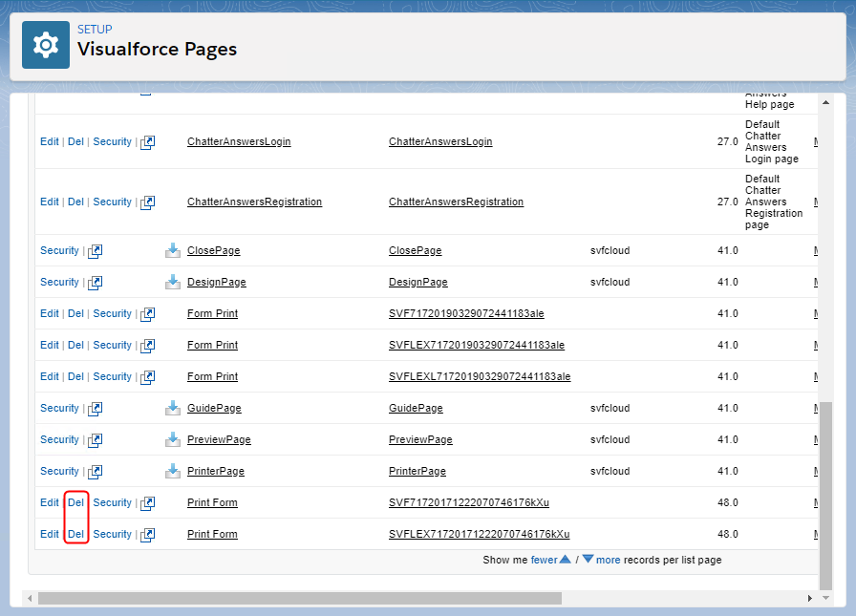The height and width of the screenshot is (616, 856).
Task: Open ChatterAnswersRegistration name link
Action: point(456,202)
